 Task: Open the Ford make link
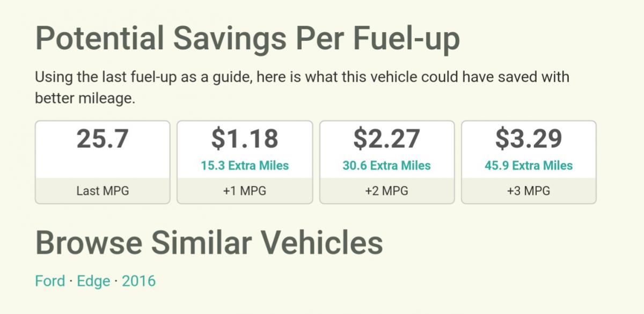pyautogui.click(x=50, y=281)
